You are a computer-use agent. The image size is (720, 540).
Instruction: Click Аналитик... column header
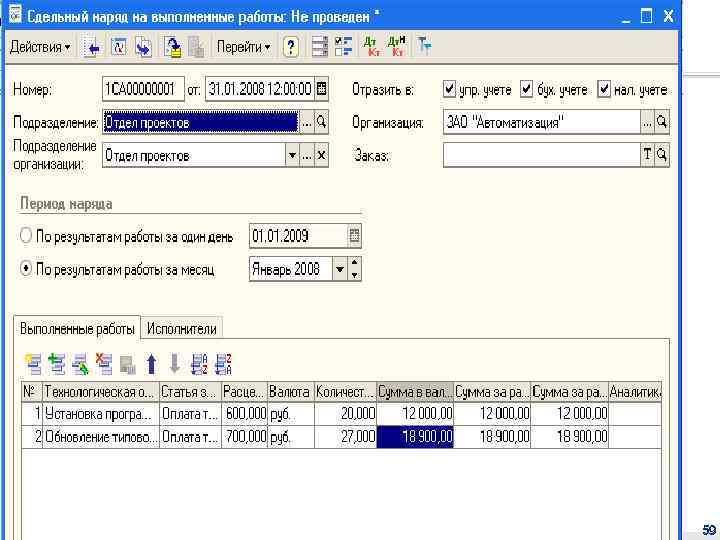635,392
